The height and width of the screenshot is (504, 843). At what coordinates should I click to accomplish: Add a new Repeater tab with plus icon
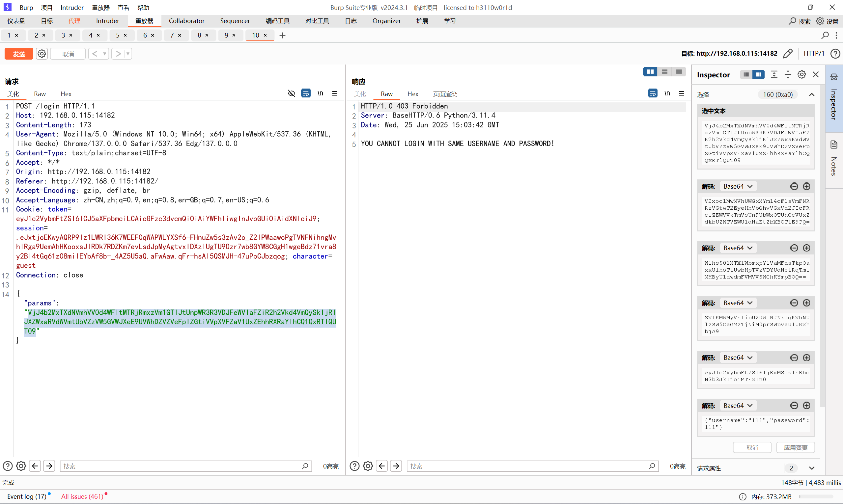282,35
